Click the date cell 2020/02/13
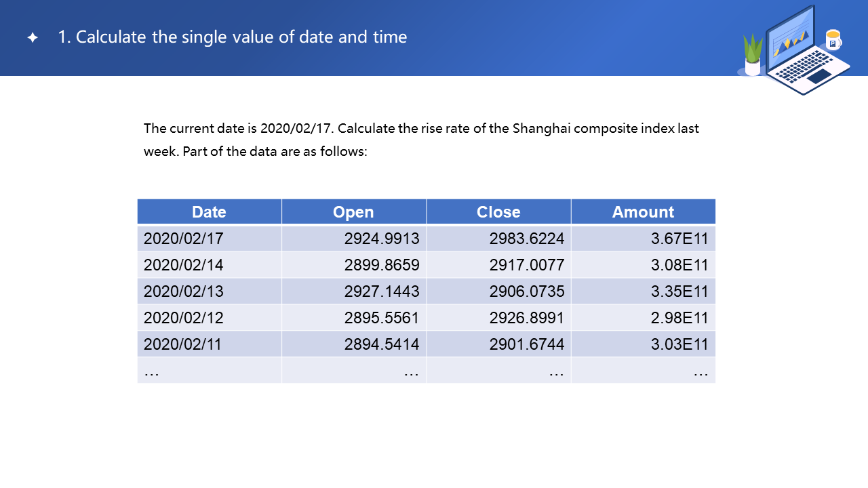The image size is (868, 488). (x=209, y=291)
